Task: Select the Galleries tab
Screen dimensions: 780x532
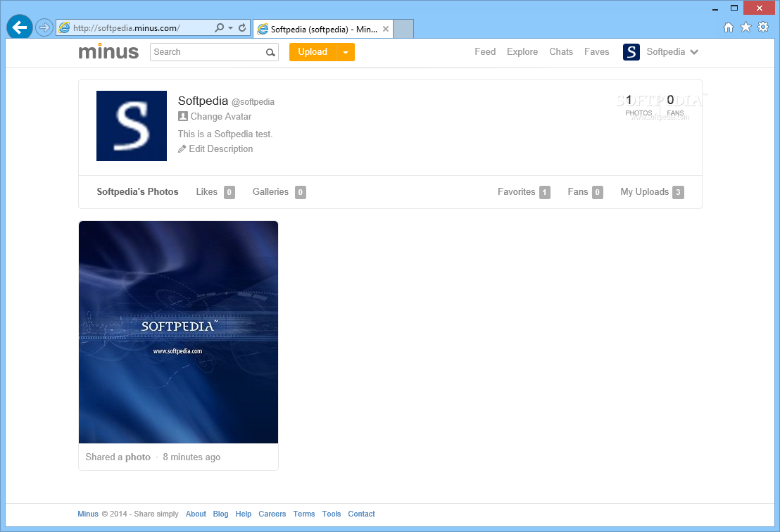Action: click(x=279, y=192)
